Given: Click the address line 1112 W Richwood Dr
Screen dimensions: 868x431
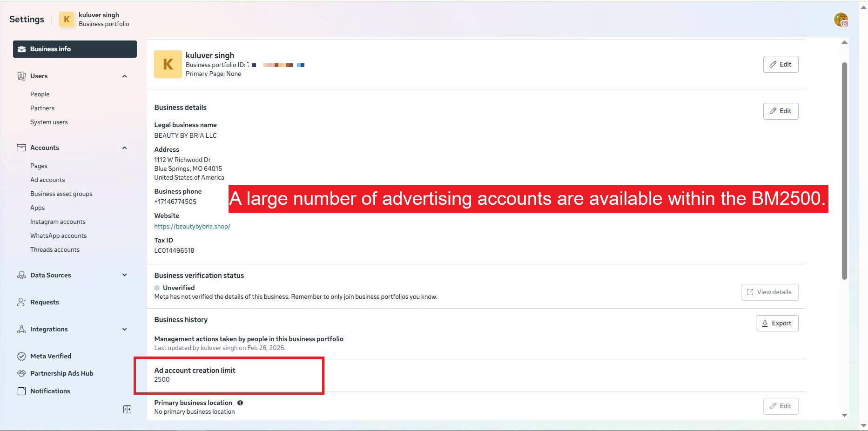Looking at the screenshot, I should 182,160.
